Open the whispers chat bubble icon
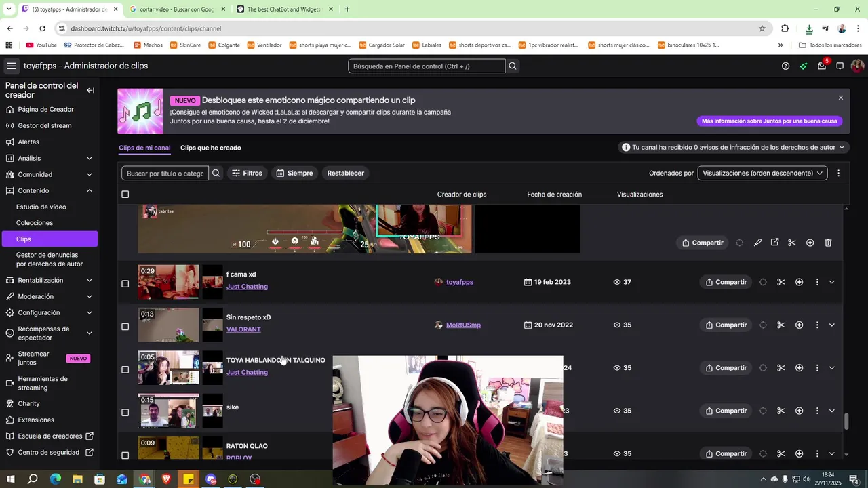 [840, 66]
